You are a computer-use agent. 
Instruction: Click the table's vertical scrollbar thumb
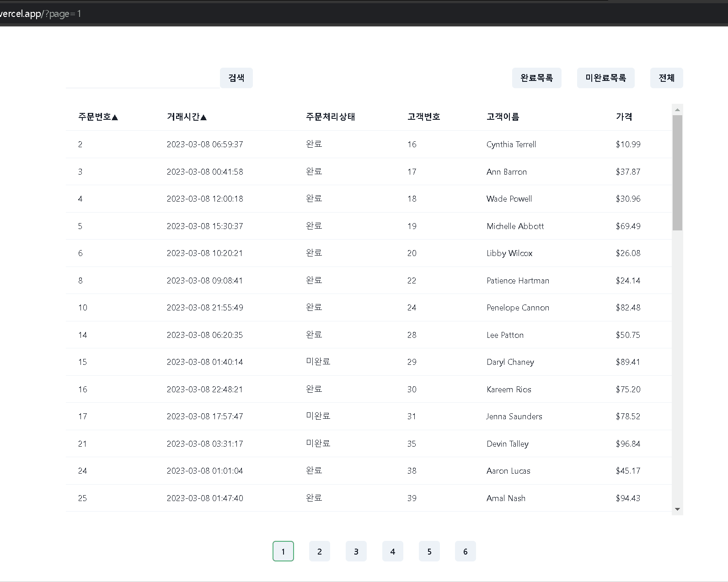pos(677,173)
